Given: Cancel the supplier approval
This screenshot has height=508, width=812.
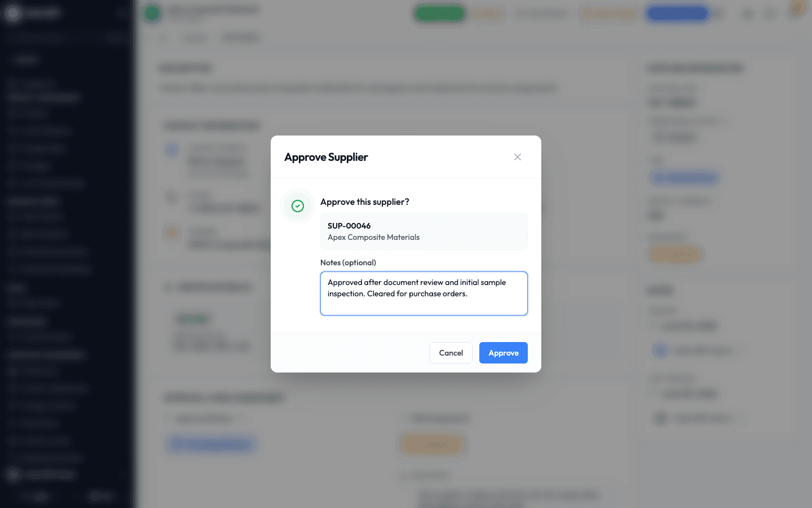Looking at the screenshot, I should point(451,353).
